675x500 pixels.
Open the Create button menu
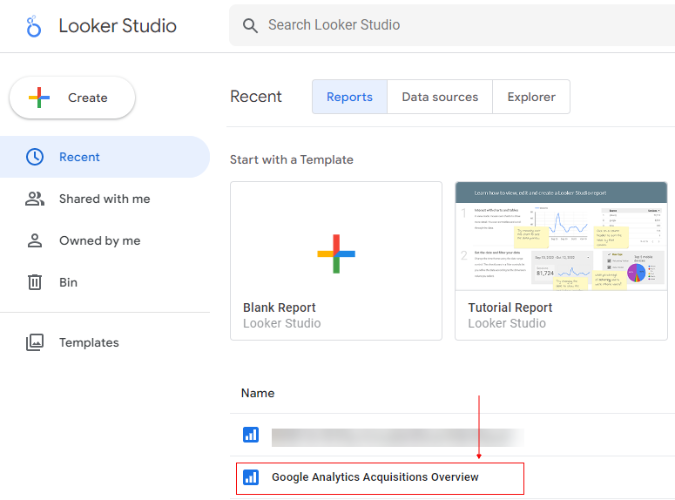coord(72,98)
